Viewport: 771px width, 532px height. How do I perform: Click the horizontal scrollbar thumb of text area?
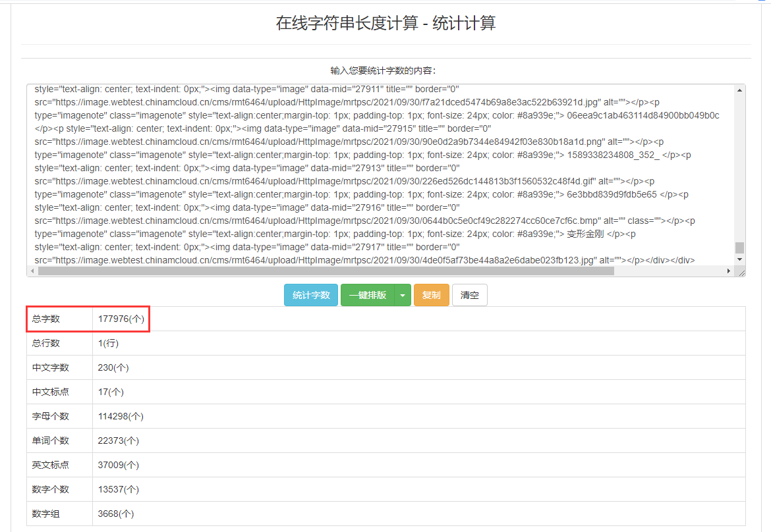(326, 271)
